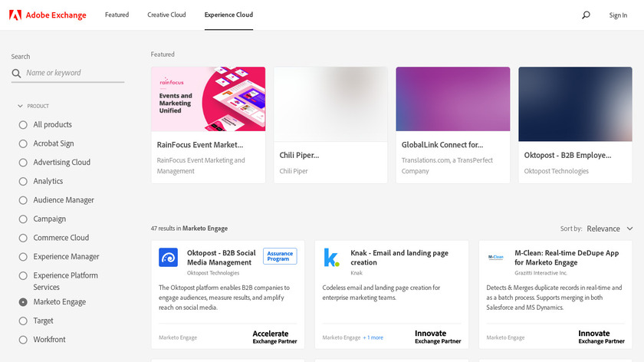
Task: Open the GlobalLink Connect featured card image
Action: point(453,99)
